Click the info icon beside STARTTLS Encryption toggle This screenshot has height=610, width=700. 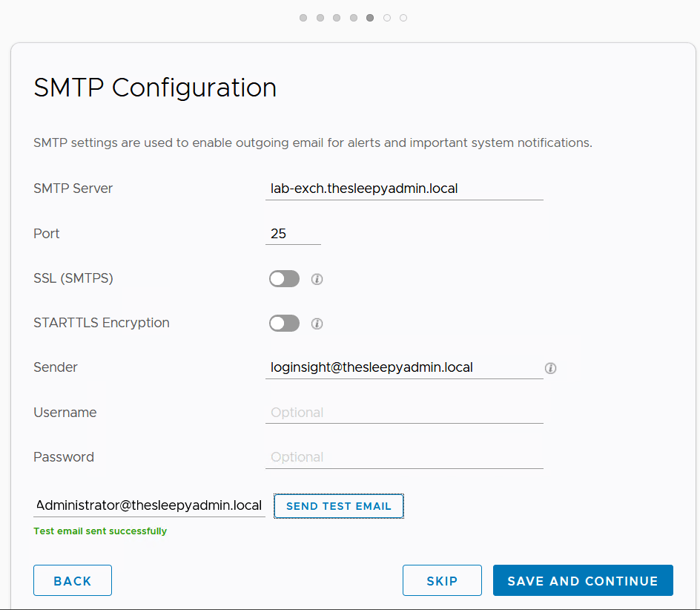pos(317,324)
